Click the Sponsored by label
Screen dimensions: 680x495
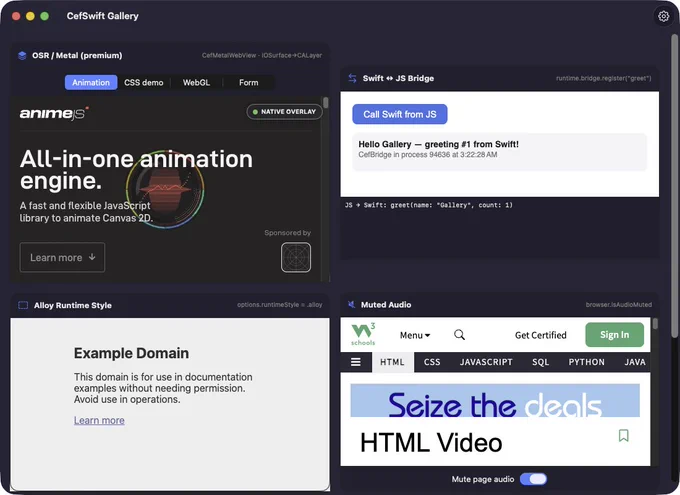(288, 233)
